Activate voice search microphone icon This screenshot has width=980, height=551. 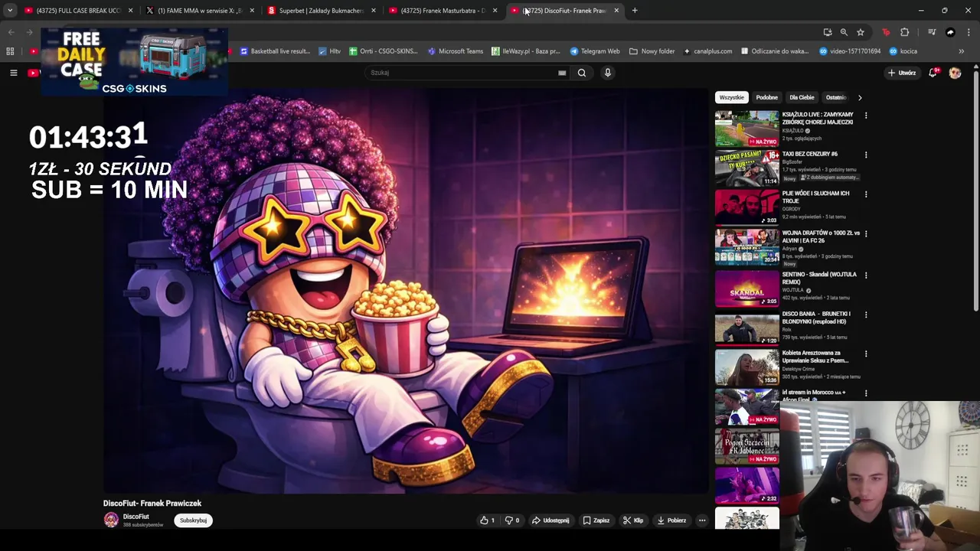608,73
